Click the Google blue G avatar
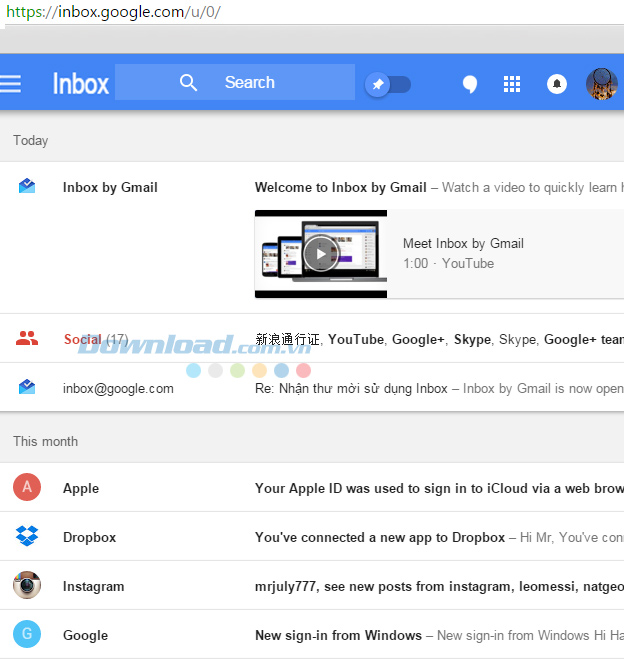Image resolution: width=624 pixels, height=659 pixels. [27, 634]
